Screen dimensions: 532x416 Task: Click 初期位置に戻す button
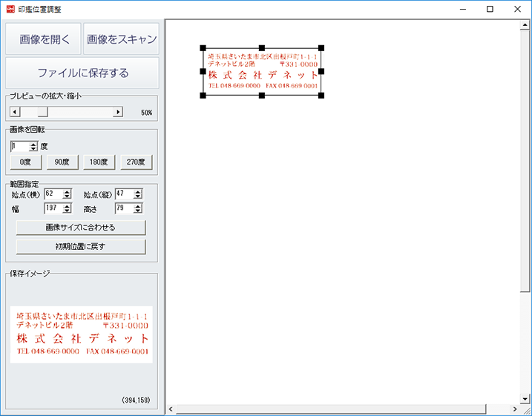[81, 247]
